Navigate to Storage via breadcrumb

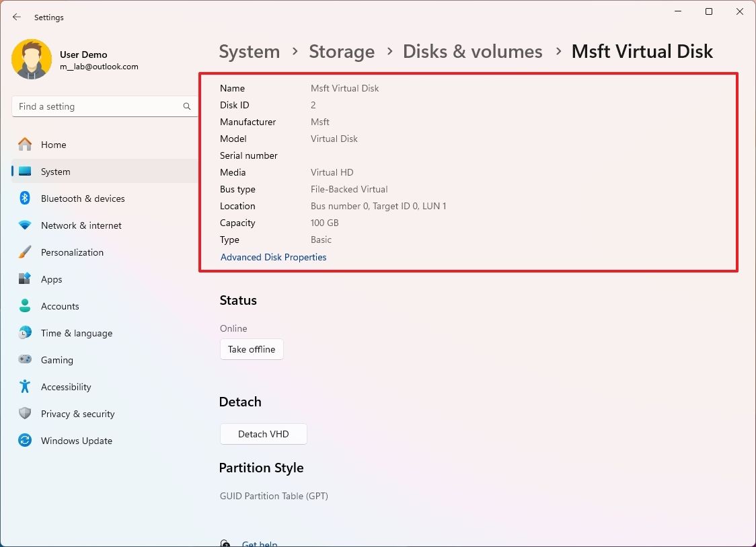click(x=342, y=51)
